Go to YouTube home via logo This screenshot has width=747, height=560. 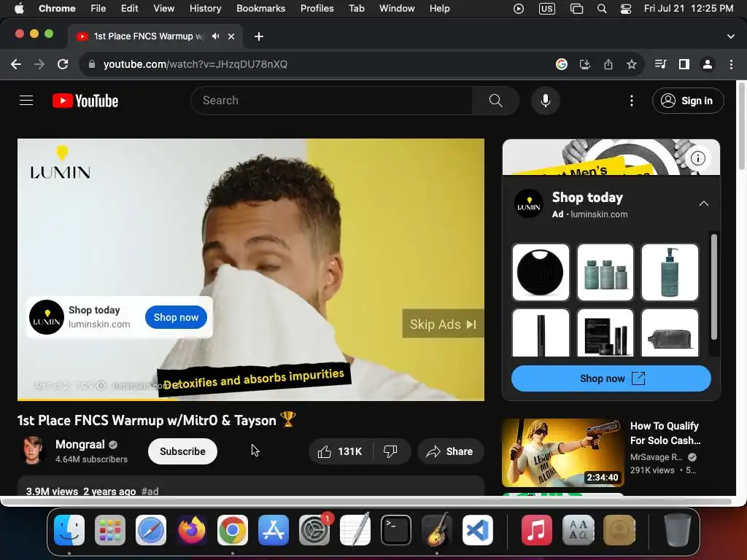coord(85,101)
